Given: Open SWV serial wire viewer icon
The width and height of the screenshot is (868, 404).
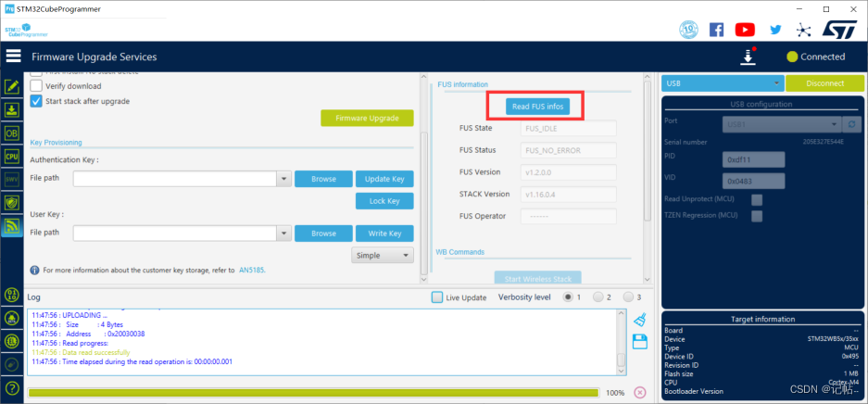Looking at the screenshot, I should (12, 180).
